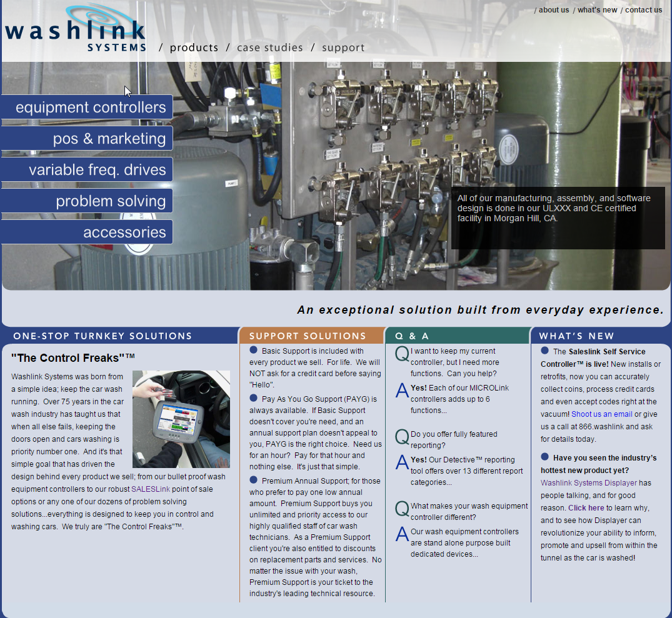The height and width of the screenshot is (618, 672).
Task: Click the Q icon beside fully featured reporting
Action: point(402,437)
